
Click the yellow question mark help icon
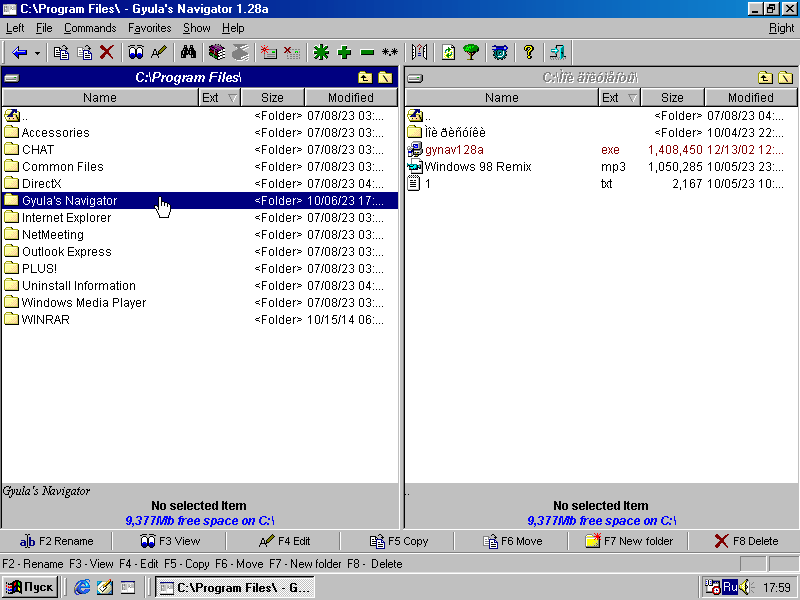point(529,52)
